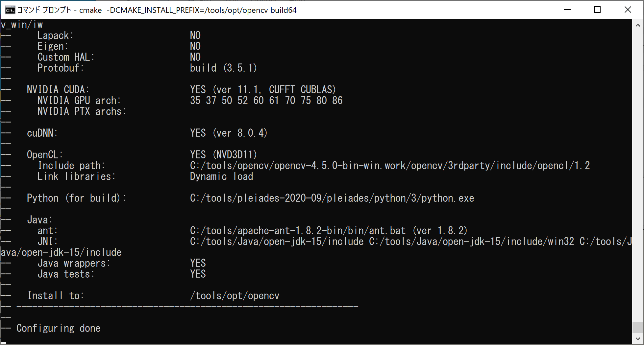This screenshot has width=644, height=345.
Task: Click the 'NVIDIA PTX archs:' label
Action: point(82,111)
